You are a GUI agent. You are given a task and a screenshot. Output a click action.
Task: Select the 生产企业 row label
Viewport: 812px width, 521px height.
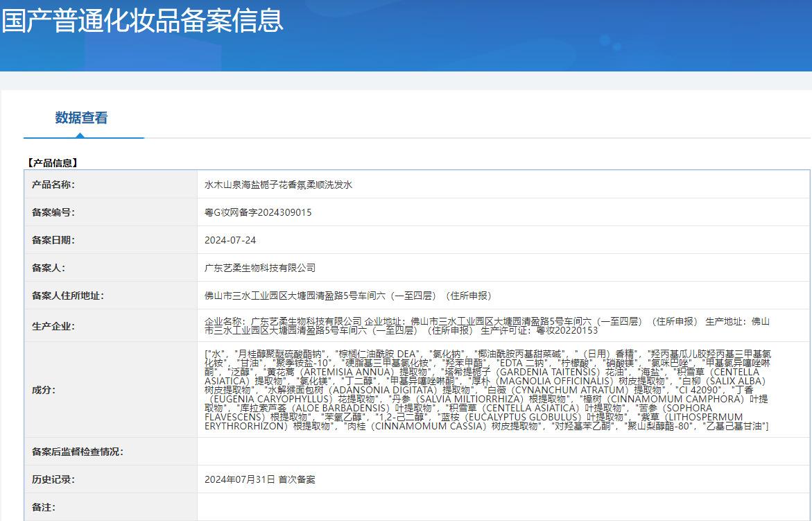tap(53, 326)
